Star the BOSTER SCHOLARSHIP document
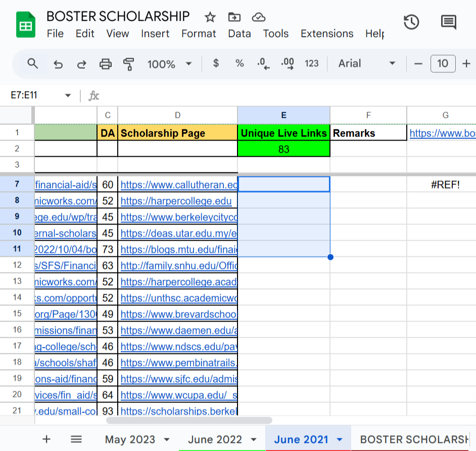The width and height of the screenshot is (476, 451). click(210, 17)
